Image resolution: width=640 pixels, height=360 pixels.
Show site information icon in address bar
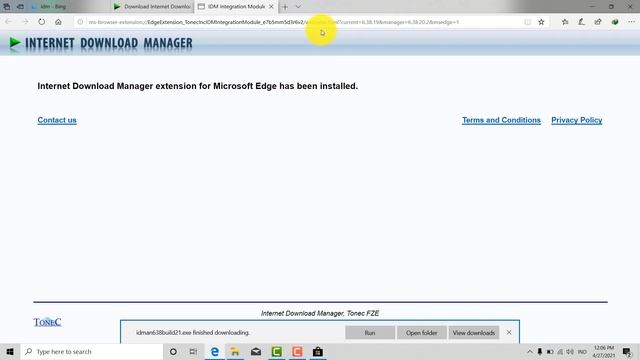point(80,22)
